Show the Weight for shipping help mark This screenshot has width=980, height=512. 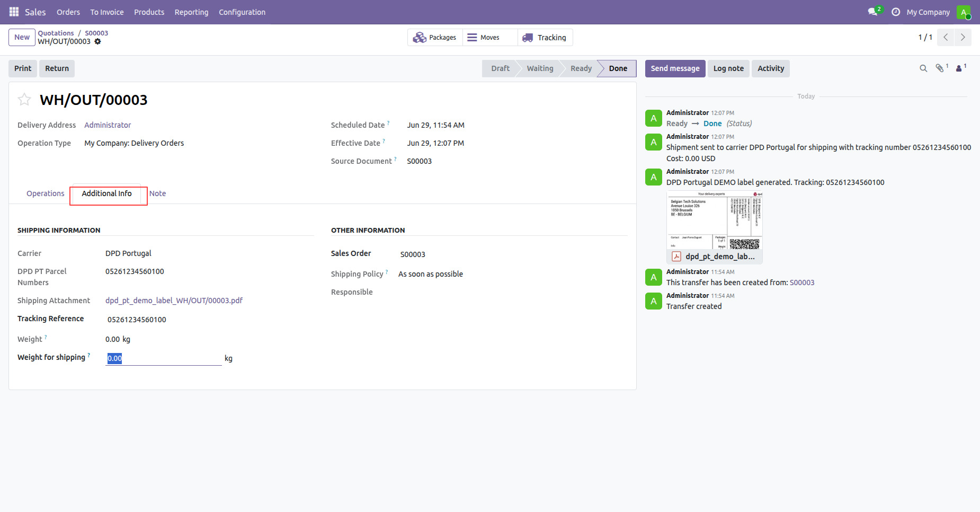point(89,355)
